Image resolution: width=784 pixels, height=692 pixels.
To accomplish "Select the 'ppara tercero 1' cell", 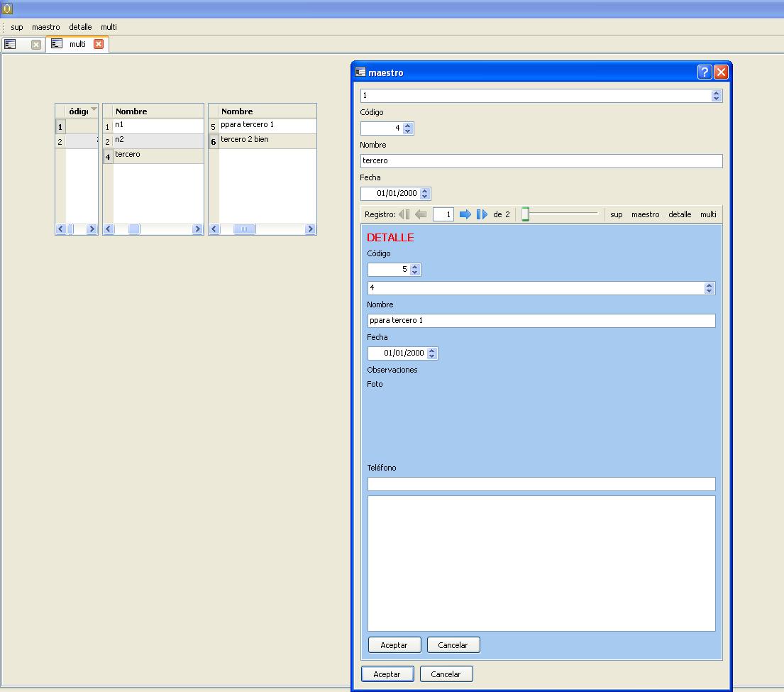I will (x=267, y=126).
